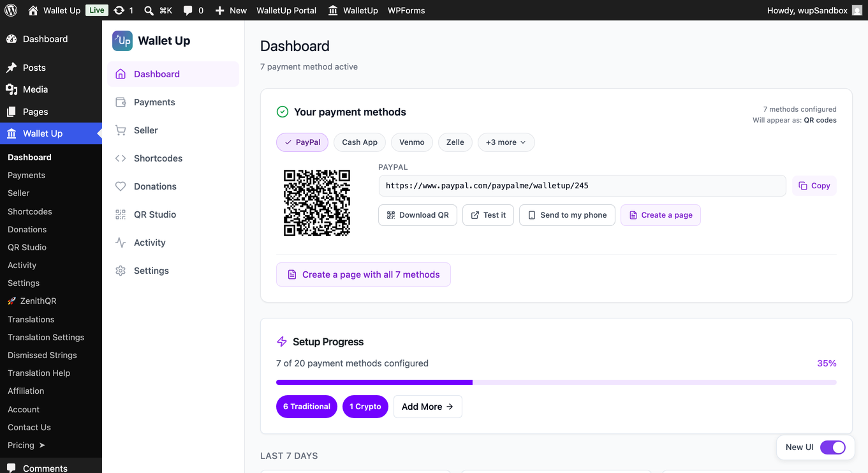Click the Comments bubble icon in WP sidebar
This screenshot has width=868, height=473.
tap(11, 468)
